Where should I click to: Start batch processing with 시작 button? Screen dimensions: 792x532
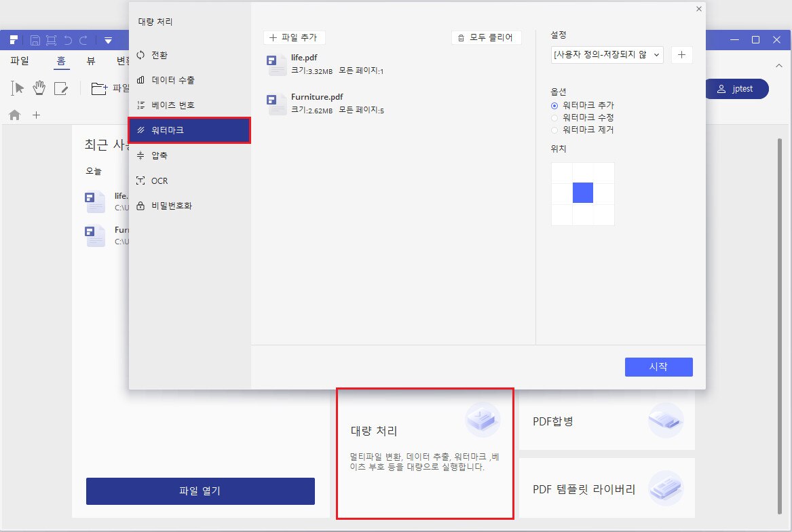[x=659, y=367]
